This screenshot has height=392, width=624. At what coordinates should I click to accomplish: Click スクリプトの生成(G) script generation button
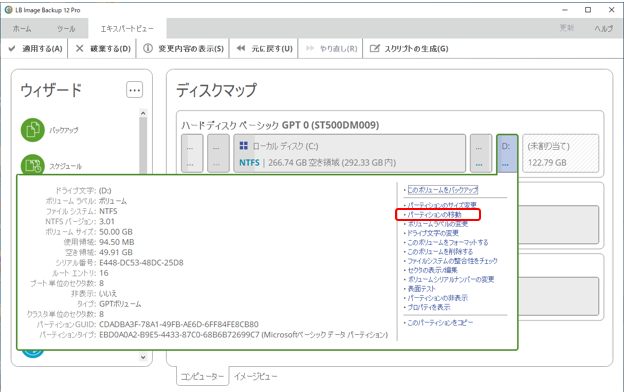click(x=409, y=49)
